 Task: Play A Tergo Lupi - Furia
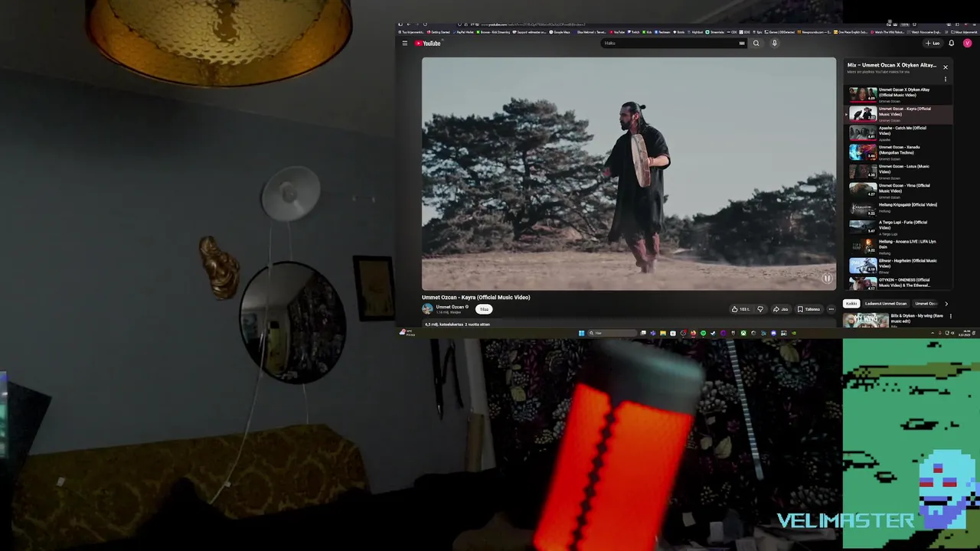click(x=899, y=227)
